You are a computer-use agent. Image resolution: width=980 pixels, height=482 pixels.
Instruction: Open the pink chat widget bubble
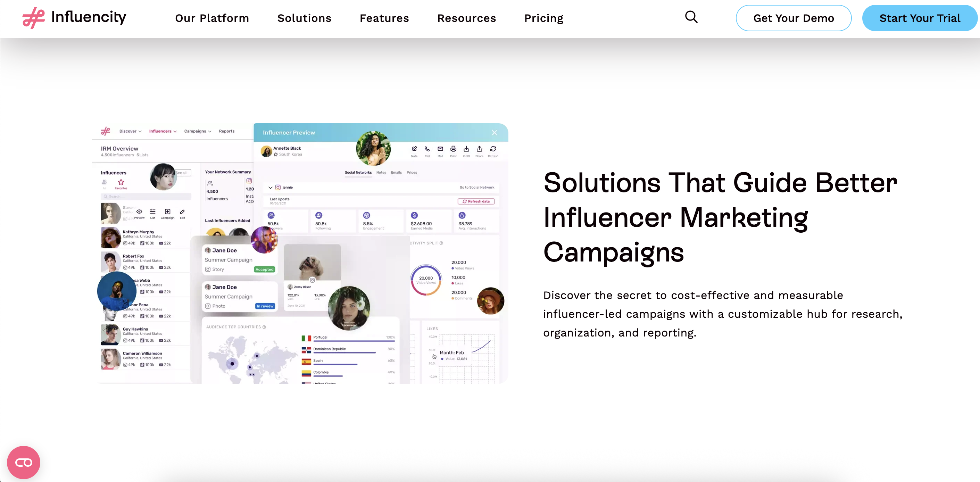pyautogui.click(x=24, y=462)
